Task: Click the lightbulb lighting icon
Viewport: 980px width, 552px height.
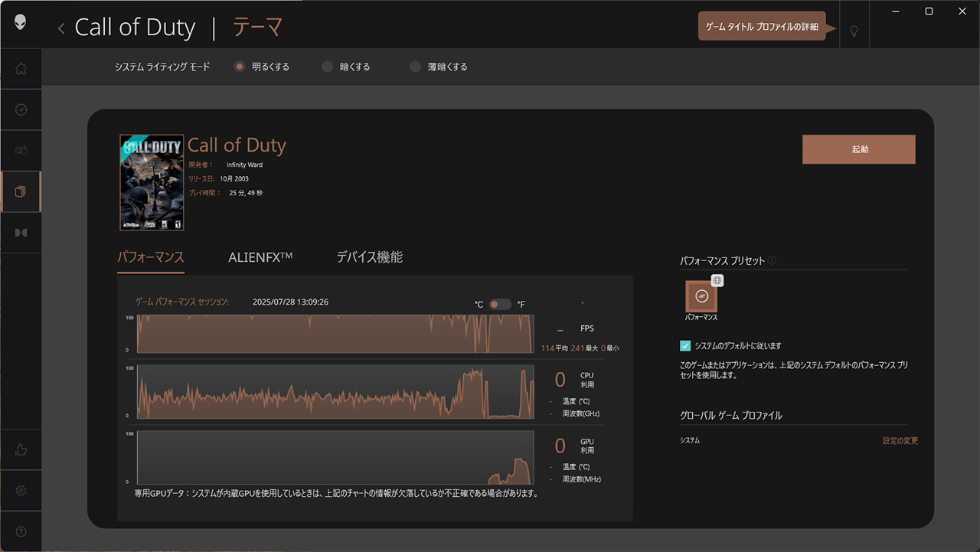Action: [x=854, y=31]
